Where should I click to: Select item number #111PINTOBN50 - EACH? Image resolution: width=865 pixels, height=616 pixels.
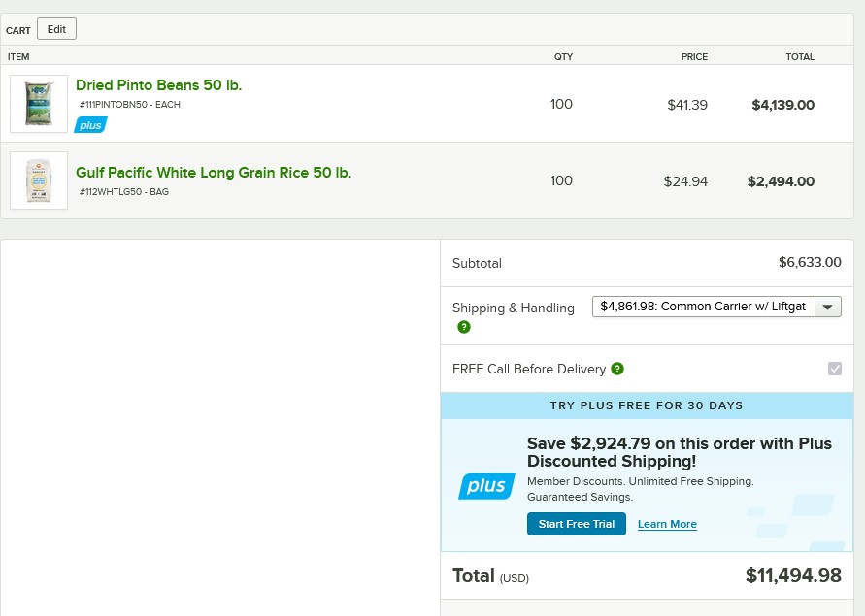click(x=130, y=104)
